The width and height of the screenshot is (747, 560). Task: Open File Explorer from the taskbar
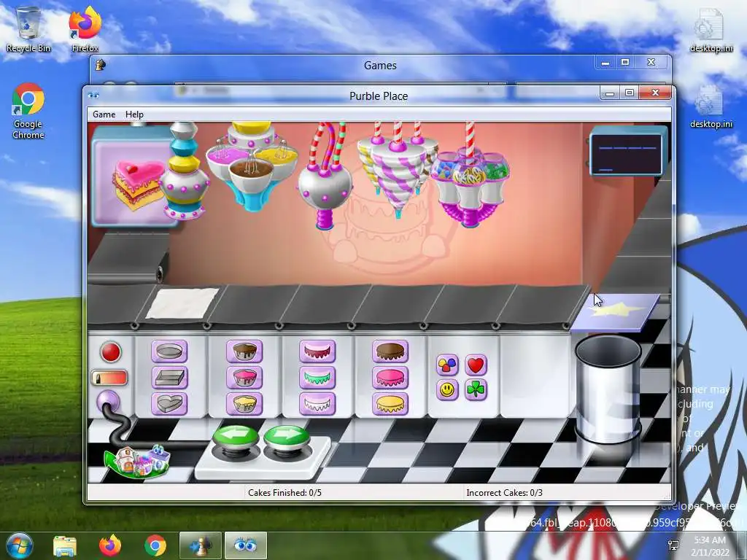click(65, 545)
